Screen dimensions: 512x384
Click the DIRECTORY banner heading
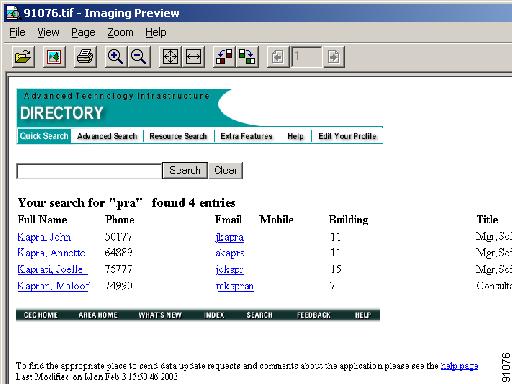click(x=62, y=113)
